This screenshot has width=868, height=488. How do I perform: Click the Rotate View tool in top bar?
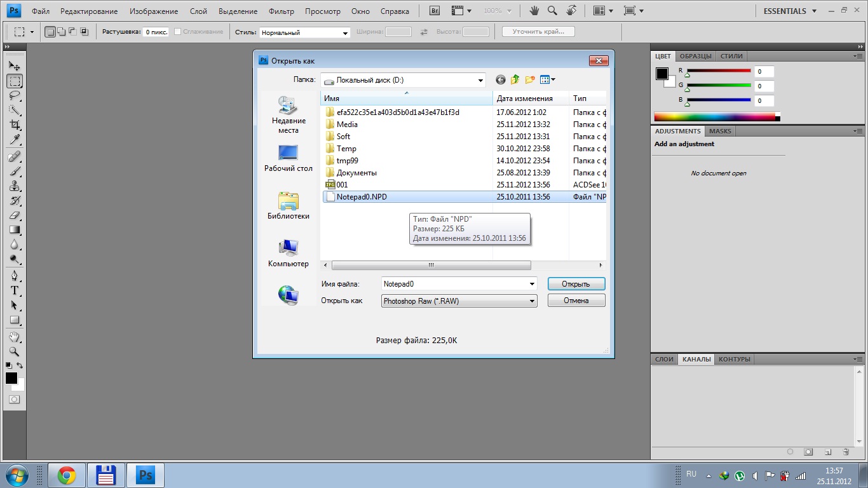click(571, 11)
